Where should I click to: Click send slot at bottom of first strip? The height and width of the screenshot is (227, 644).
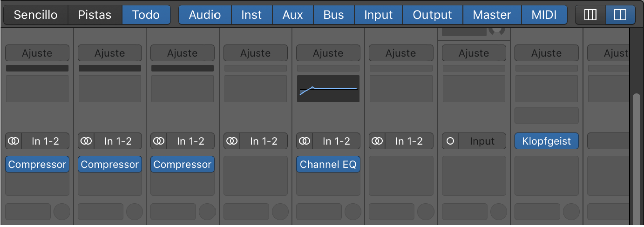[28, 212]
